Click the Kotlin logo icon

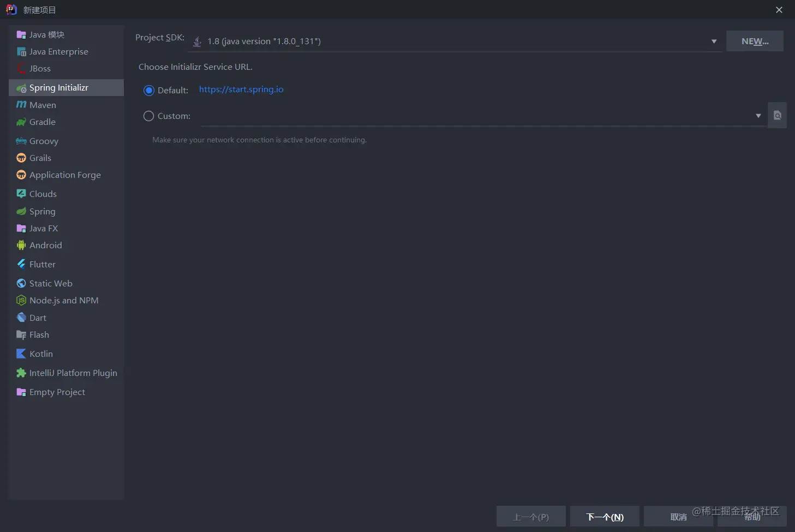(21, 354)
